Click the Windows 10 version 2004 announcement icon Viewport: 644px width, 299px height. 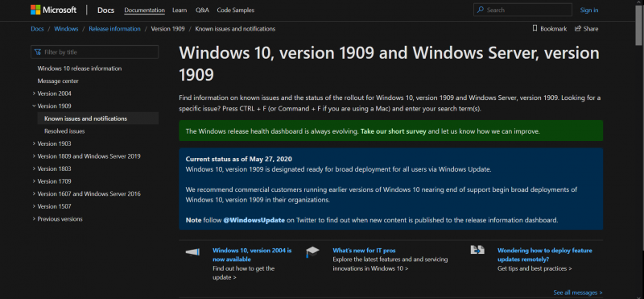pyautogui.click(x=192, y=251)
